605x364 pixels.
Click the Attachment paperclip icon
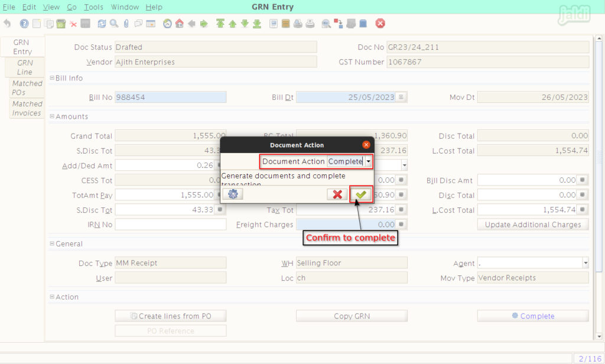coord(126,24)
